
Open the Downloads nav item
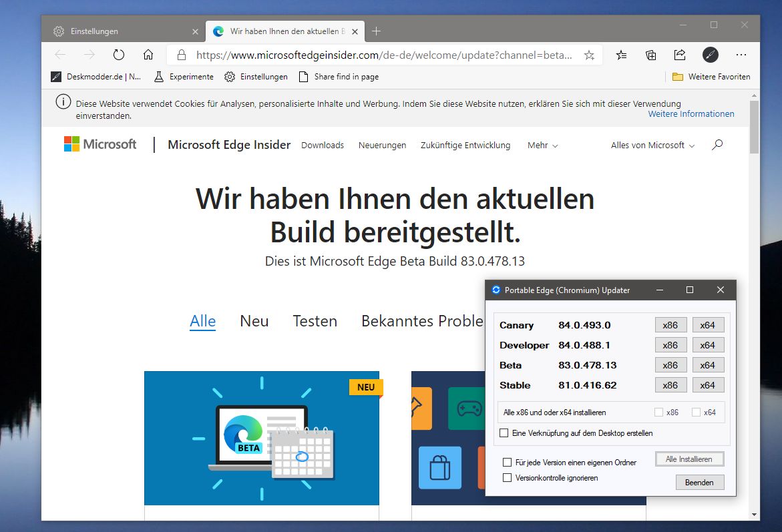(x=323, y=145)
